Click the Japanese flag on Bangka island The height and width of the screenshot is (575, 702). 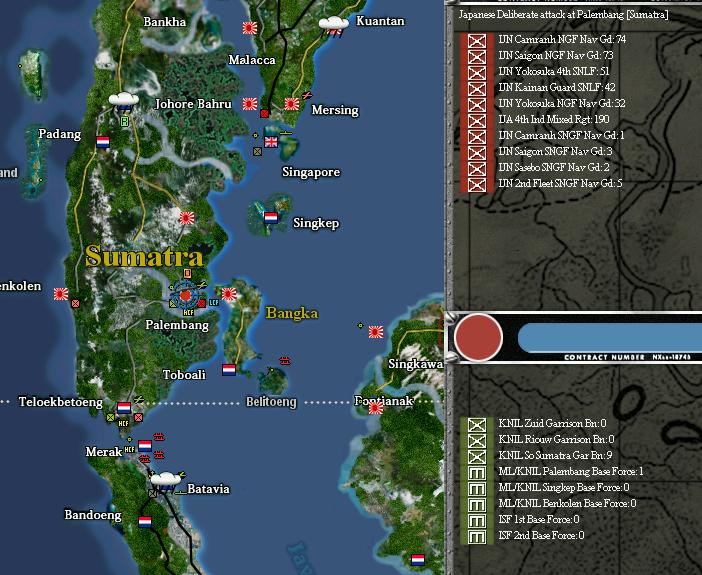coord(229,294)
